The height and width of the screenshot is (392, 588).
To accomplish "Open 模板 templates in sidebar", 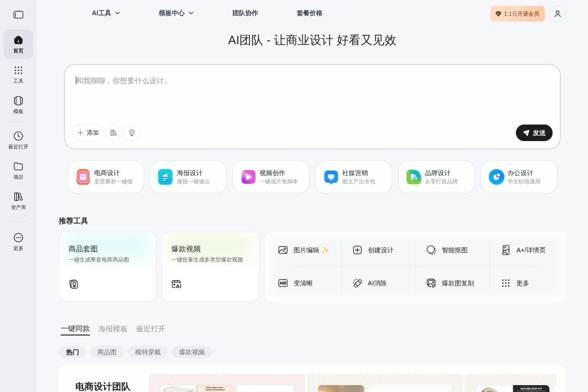I will coord(18,105).
